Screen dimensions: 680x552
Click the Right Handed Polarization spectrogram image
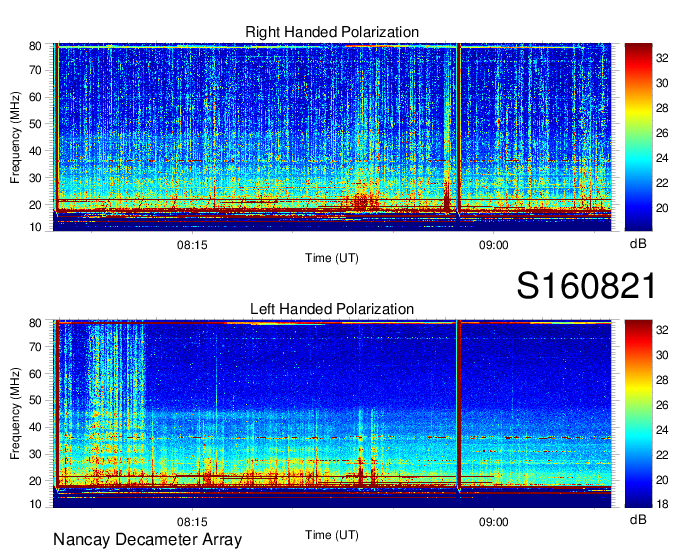coord(332,137)
